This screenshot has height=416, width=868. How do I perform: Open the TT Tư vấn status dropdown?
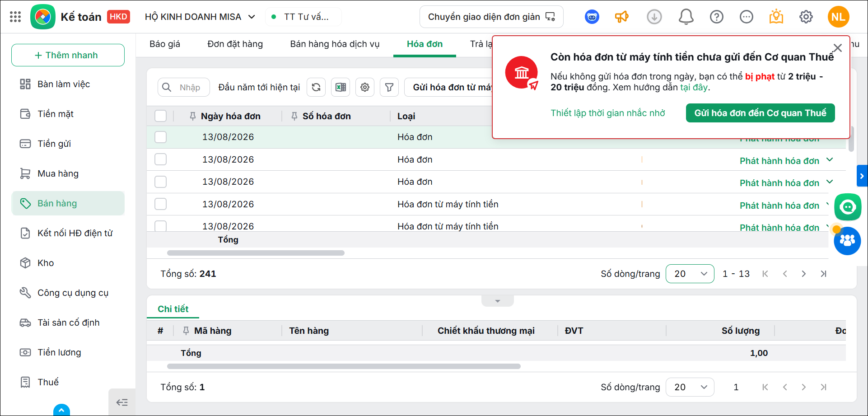[303, 17]
